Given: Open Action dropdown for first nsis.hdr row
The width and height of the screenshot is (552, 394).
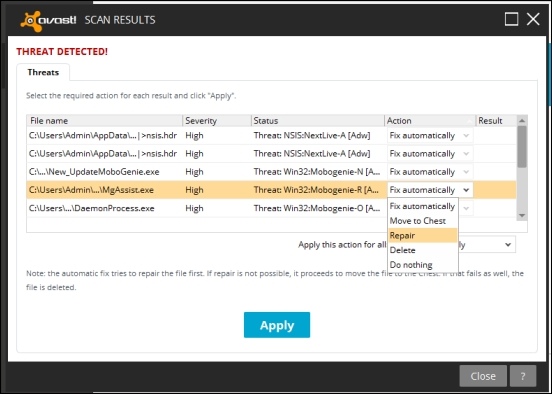Looking at the screenshot, I should (x=430, y=136).
